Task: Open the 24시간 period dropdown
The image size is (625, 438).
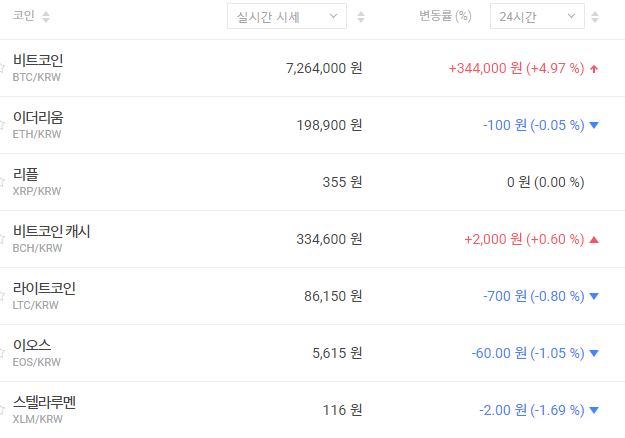Action: (537, 17)
